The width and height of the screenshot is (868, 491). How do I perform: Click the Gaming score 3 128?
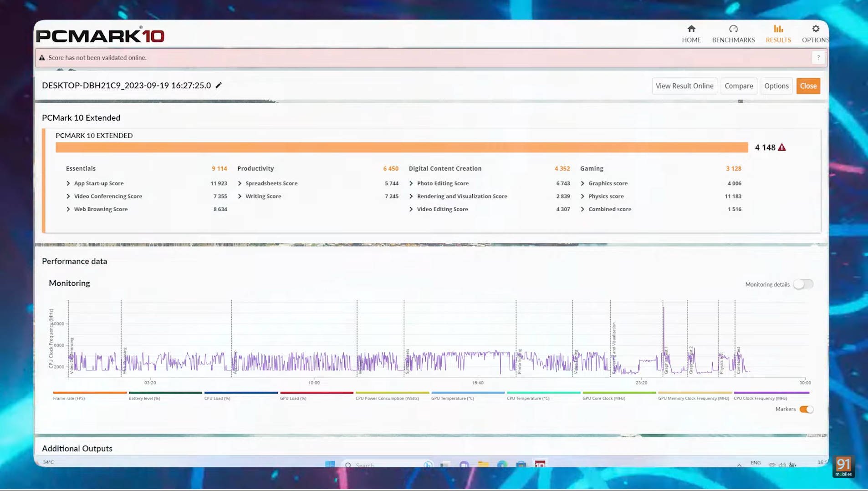click(734, 168)
